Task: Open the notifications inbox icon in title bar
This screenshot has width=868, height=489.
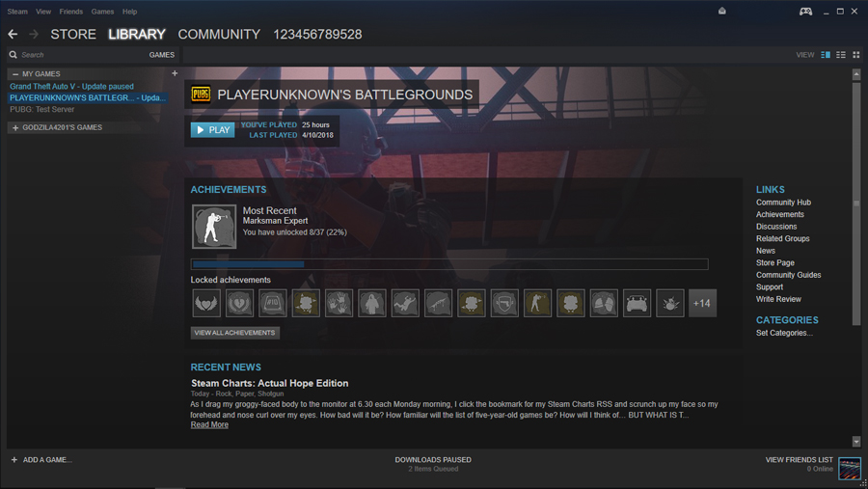Action: 721,11
